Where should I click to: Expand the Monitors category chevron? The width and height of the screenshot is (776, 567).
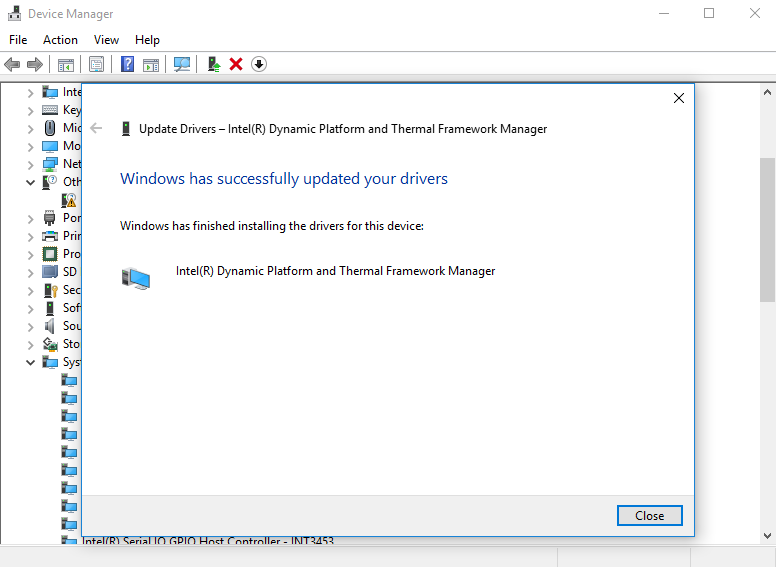[31, 147]
